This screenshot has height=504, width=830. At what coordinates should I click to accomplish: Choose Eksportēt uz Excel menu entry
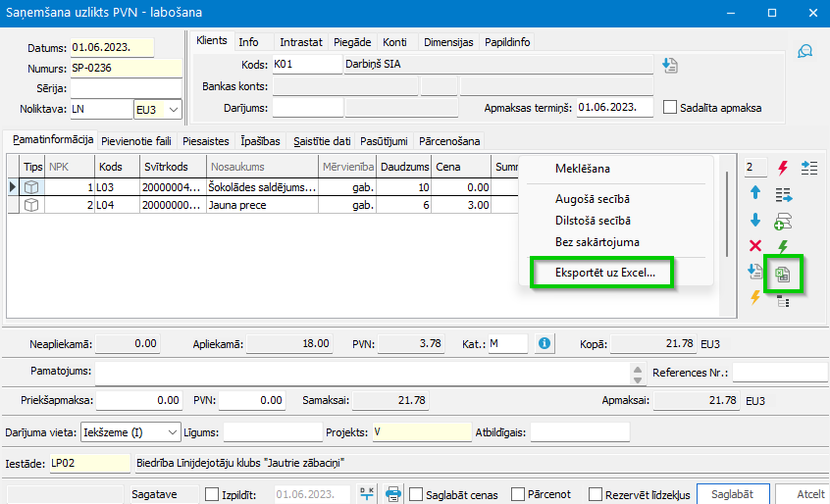(605, 273)
